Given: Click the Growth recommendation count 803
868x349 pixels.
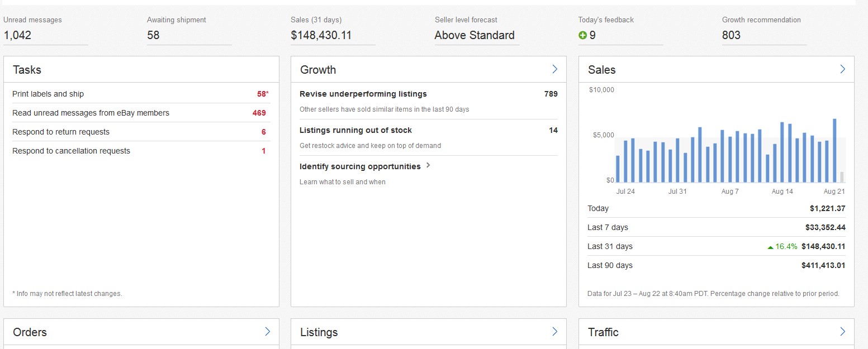Looking at the screenshot, I should tap(731, 35).
